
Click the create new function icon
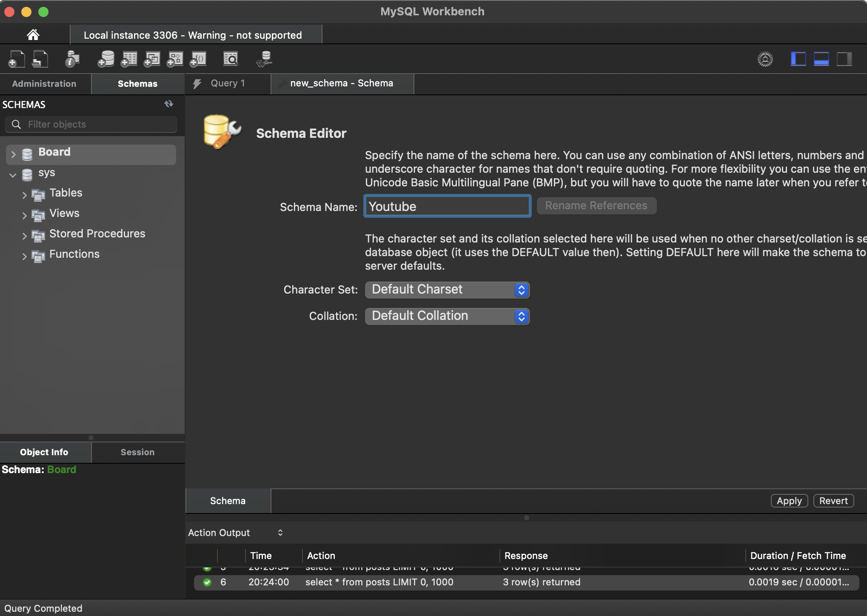coord(198,59)
